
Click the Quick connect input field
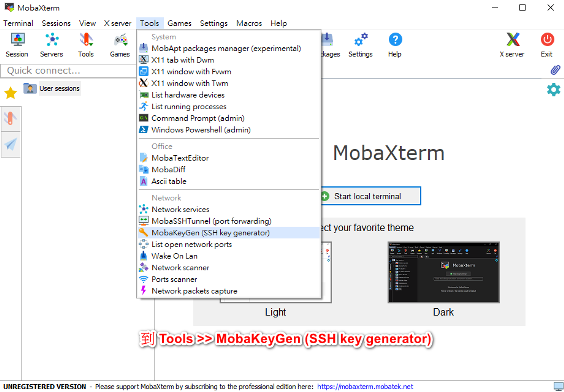click(68, 71)
